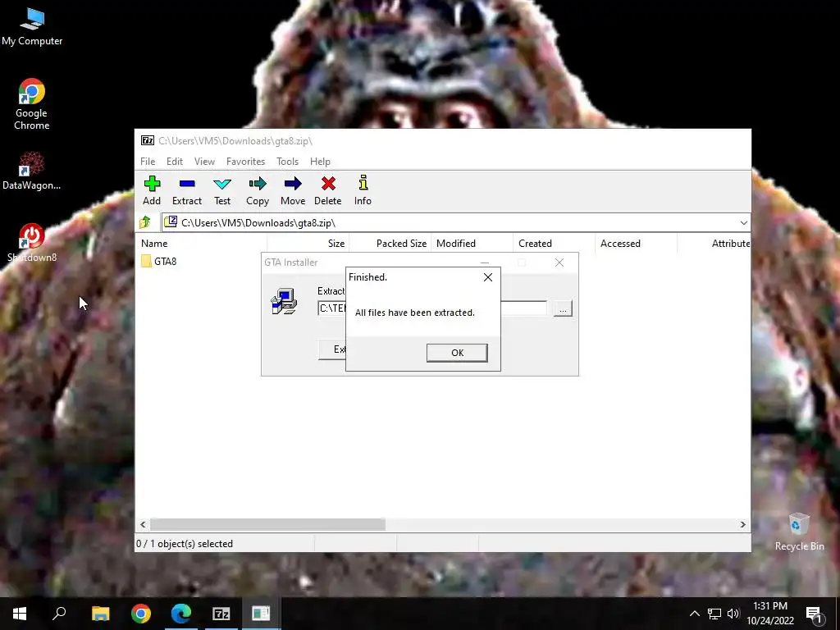Open the Recycle Bin icon
Viewport: 840px width, 630px height.
(x=799, y=532)
